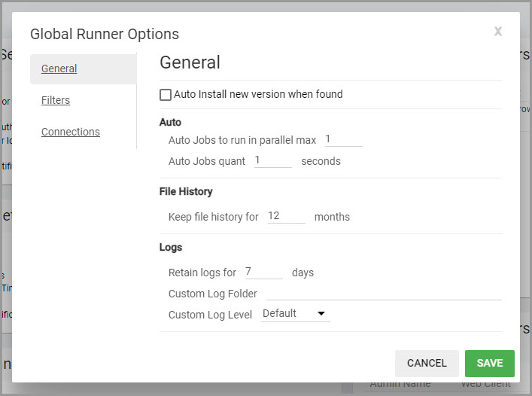Screen dimensions: 532x396
Task: Select the General tab in sidebar
Action: pyautogui.click(x=59, y=69)
